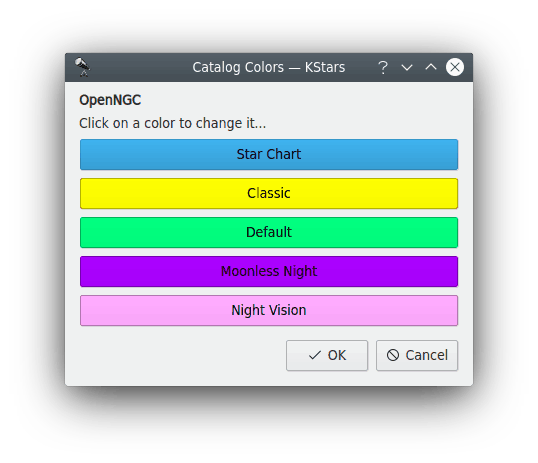Click the 'Moonless Night' text label
538x463 pixels.
[x=269, y=271]
